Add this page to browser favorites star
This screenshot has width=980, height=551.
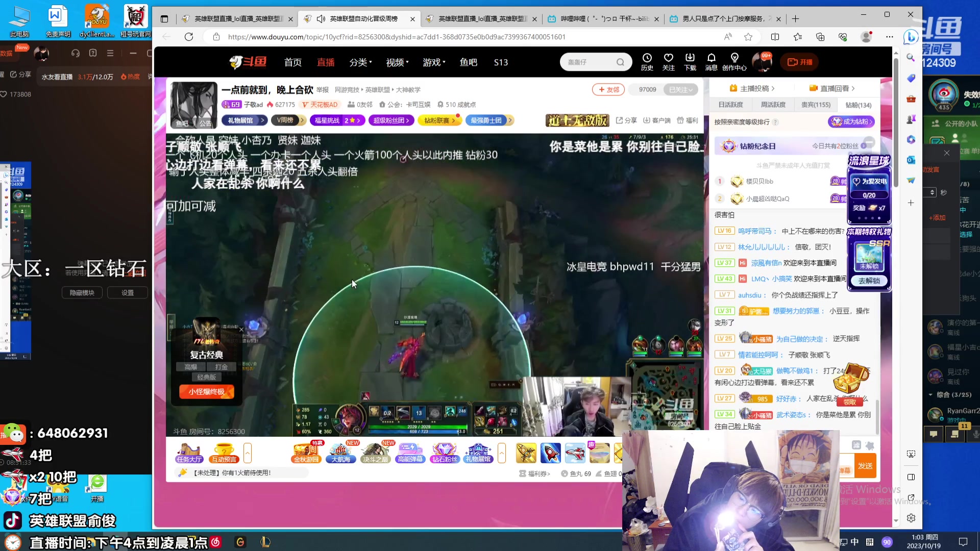748,37
